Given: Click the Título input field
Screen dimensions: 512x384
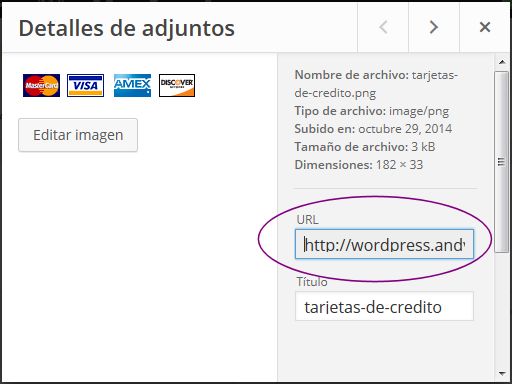Looking at the screenshot, I should [x=384, y=306].
